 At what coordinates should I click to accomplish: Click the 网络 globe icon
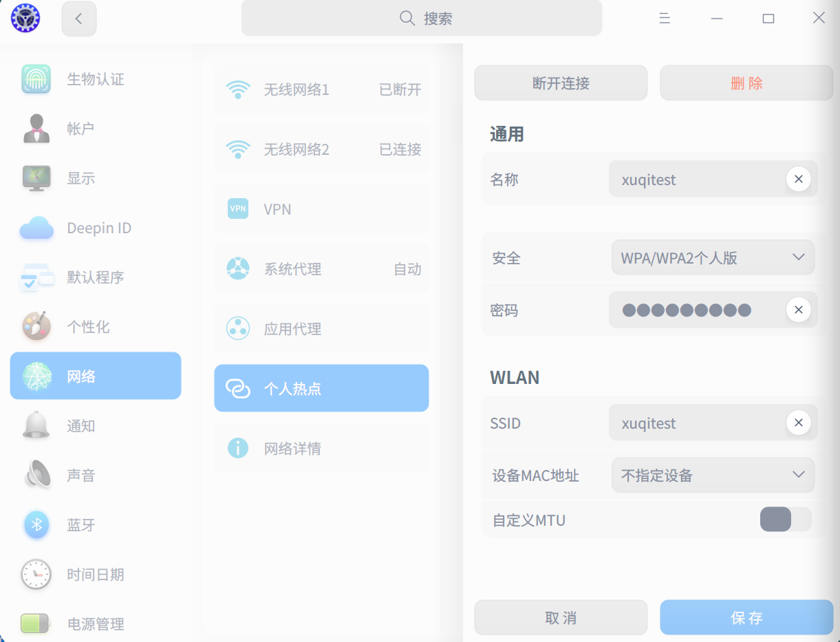point(36,376)
